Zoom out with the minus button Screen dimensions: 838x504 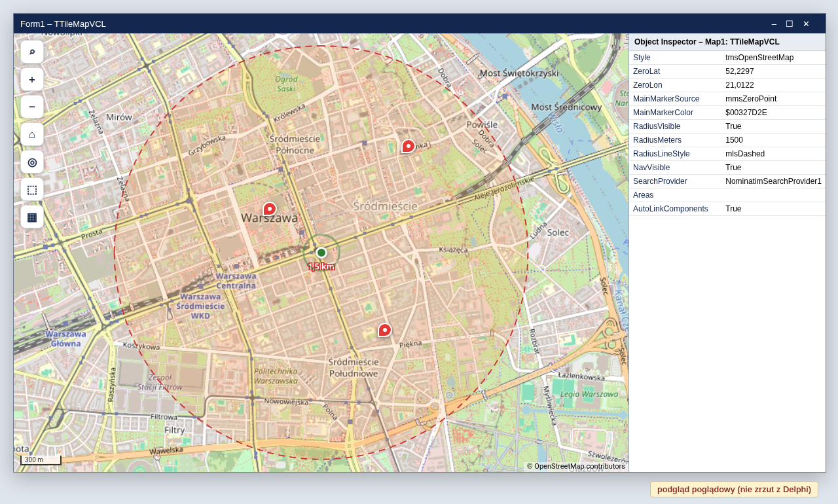click(x=32, y=107)
